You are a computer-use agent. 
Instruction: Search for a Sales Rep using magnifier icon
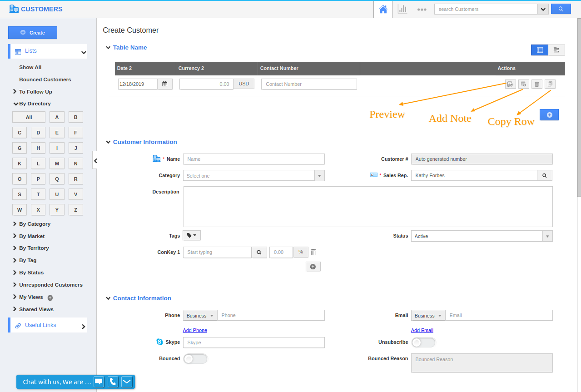click(544, 175)
